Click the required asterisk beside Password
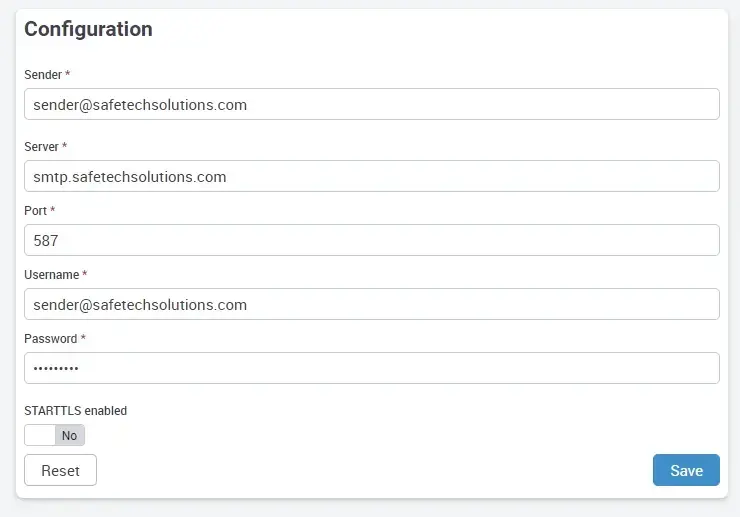This screenshot has height=517, width=740. point(83,339)
